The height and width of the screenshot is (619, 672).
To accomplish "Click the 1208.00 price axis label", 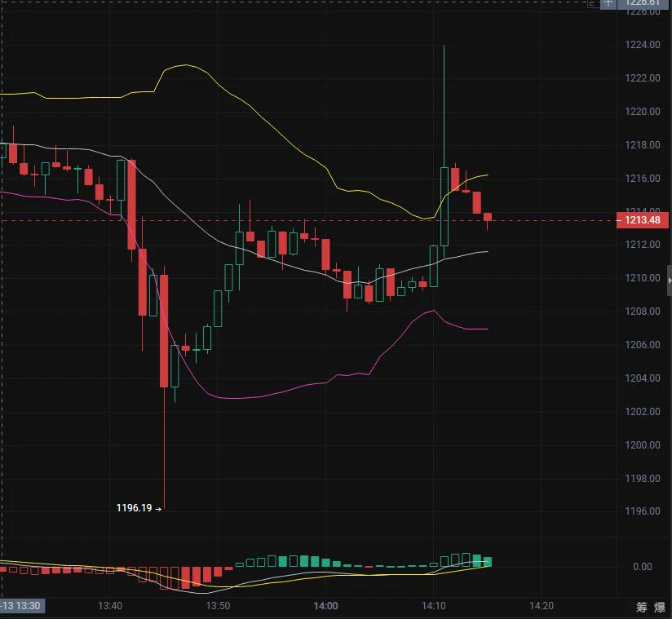I will coord(643,312).
